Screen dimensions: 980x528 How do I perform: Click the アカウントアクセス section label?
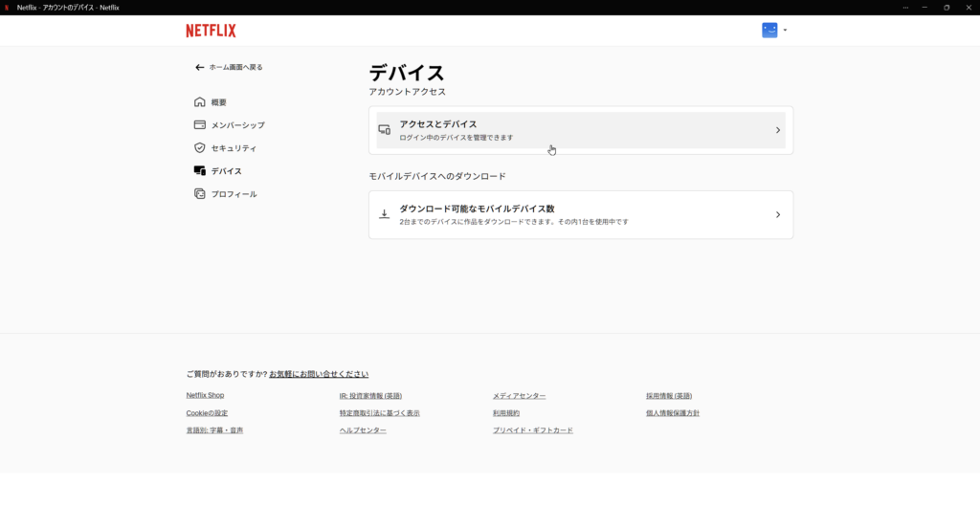tap(407, 92)
